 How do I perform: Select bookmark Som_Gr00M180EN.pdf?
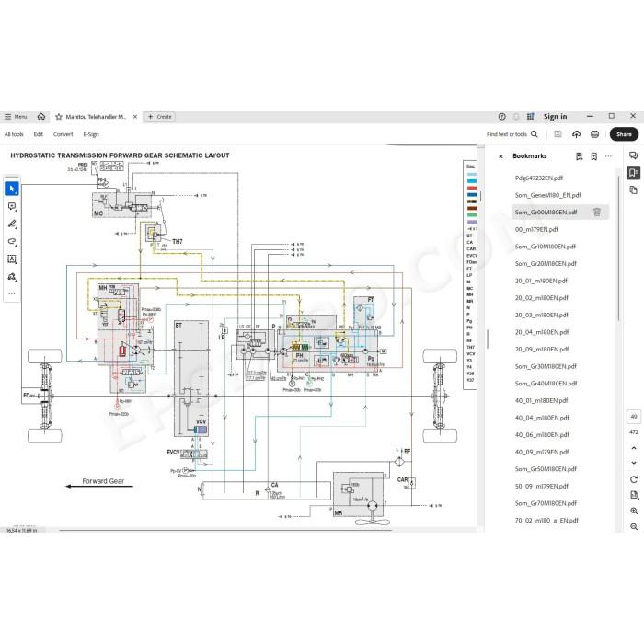click(546, 213)
